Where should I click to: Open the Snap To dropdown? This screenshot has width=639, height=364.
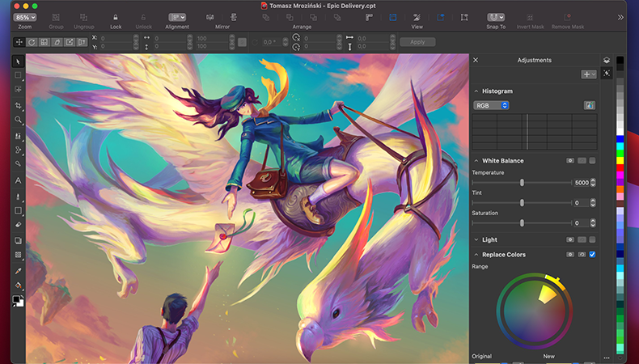point(496,17)
